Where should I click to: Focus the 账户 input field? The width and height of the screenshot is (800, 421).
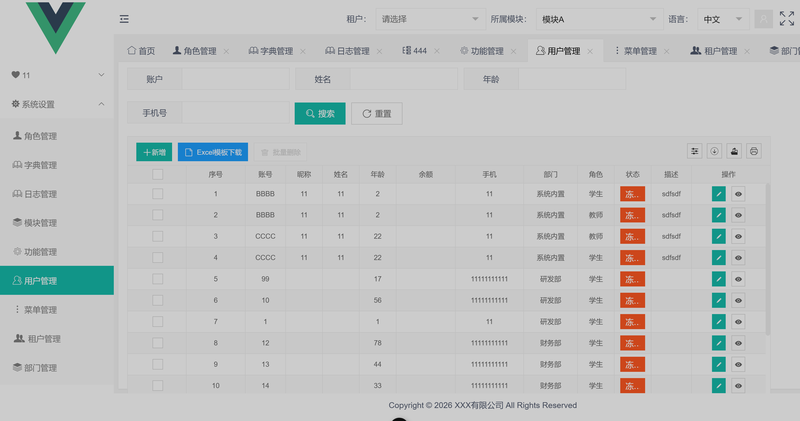[x=236, y=79]
